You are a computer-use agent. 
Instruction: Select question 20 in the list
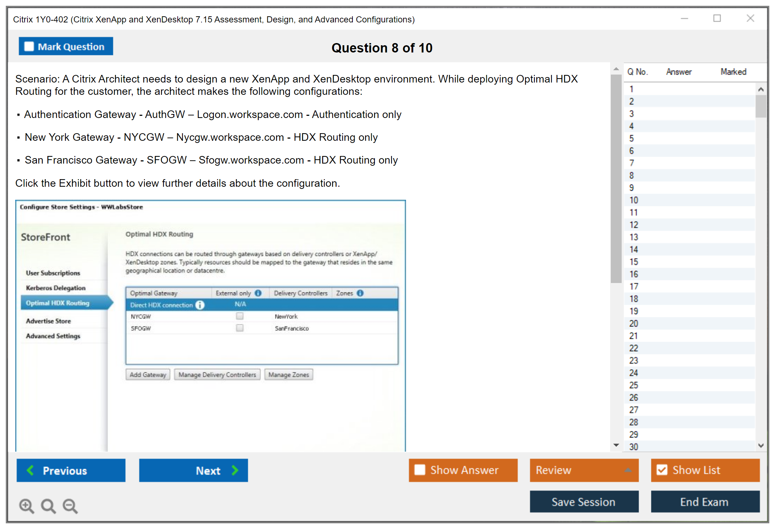pyautogui.click(x=634, y=324)
